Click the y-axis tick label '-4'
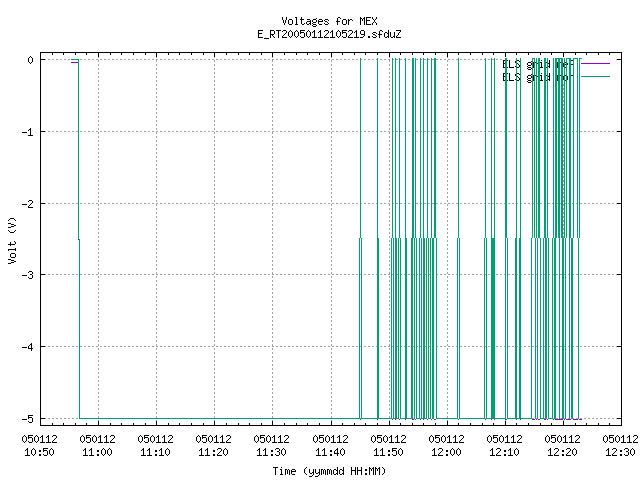The height and width of the screenshot is (480, 640). (28, 347)
